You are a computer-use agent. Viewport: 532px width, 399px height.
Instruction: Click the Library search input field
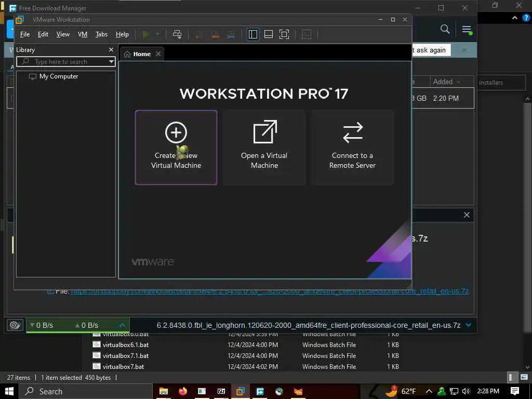click(x=66, y=61)
